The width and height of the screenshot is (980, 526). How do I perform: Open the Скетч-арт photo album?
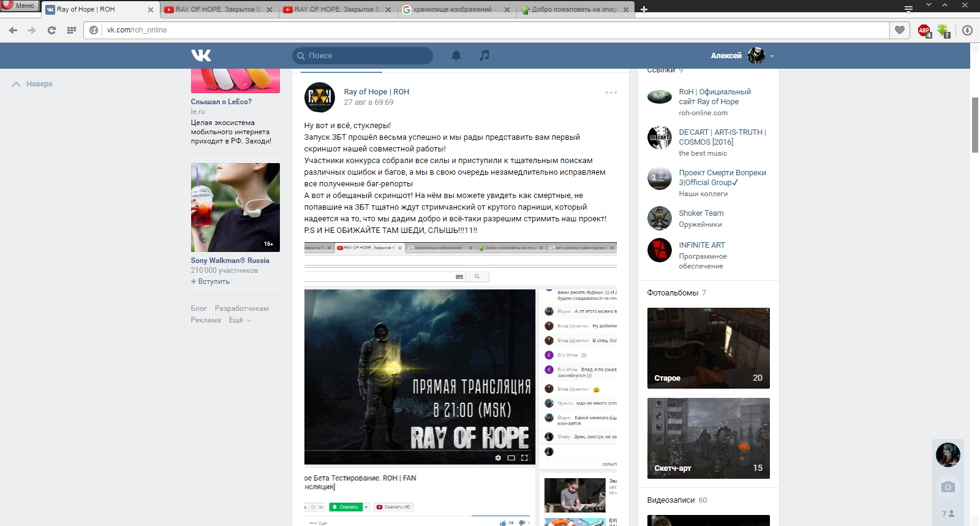tap(708, 438)
